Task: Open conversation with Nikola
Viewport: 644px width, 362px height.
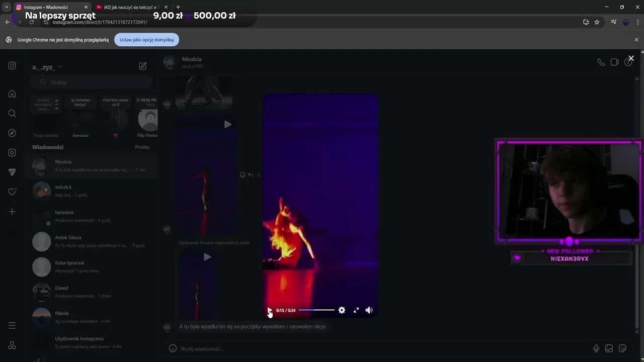Action: coord(92,317)
